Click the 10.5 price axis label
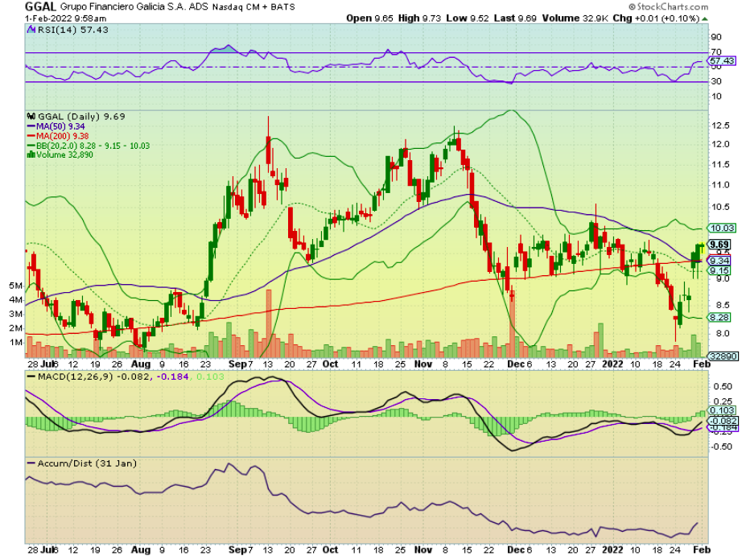746x560 pixels. click(x=720, y=207)
